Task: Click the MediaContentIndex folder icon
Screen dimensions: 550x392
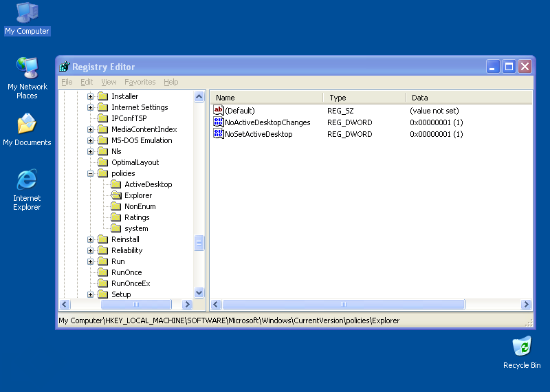Action: pos(102,129)
